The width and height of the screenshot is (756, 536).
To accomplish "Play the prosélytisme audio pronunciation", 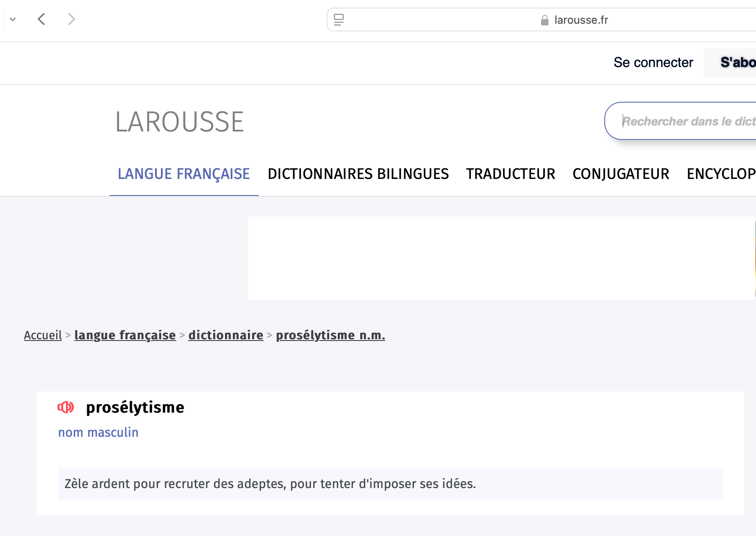I will pyautogui.click(x=66, y=408).
